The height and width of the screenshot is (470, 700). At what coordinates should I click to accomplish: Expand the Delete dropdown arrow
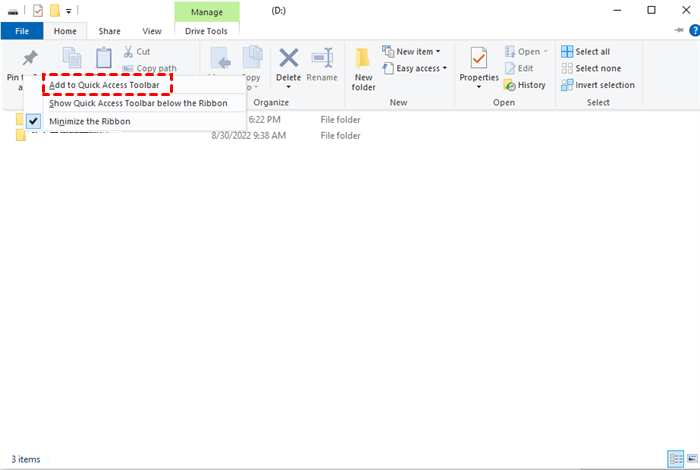click(288, 87)
